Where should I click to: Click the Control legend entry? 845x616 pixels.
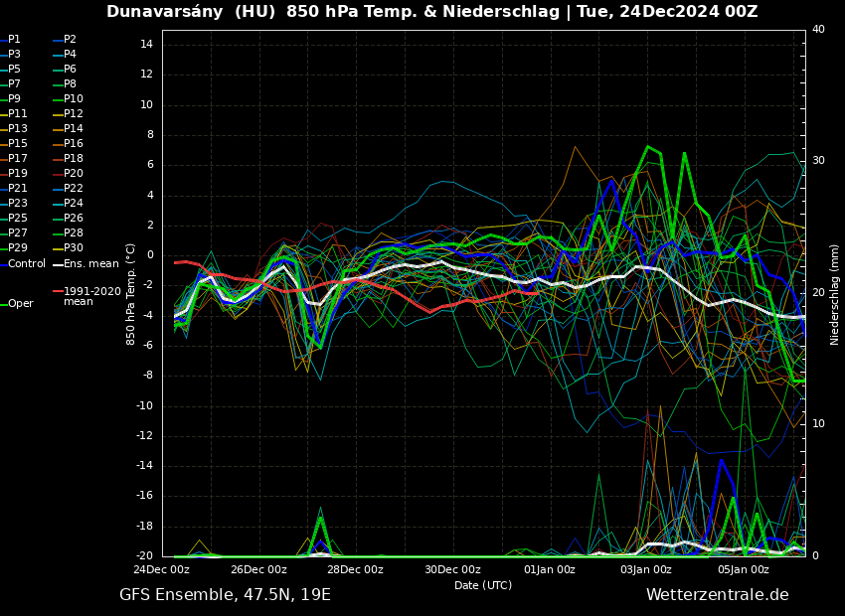pos(27,264)
